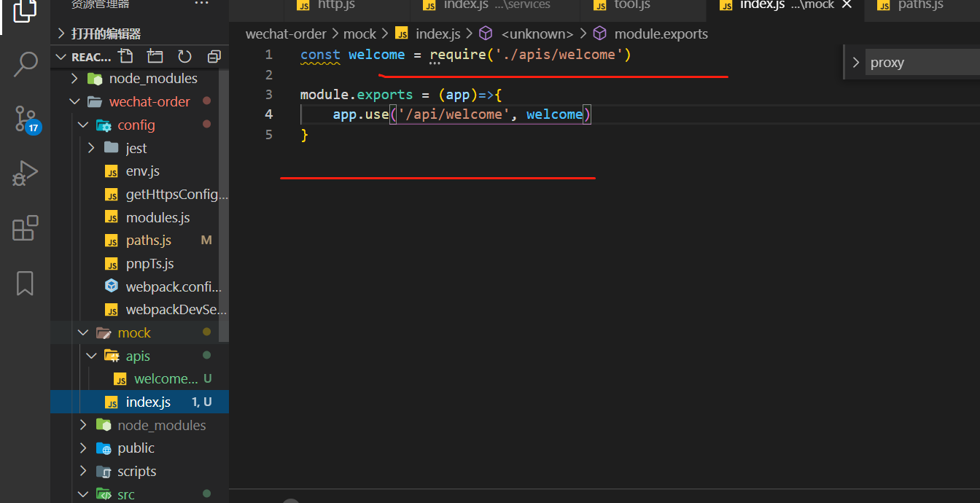The height and width of the screenshot is (503, 980).
Task: Refresh the explorer tree
Action: [184, 56]
